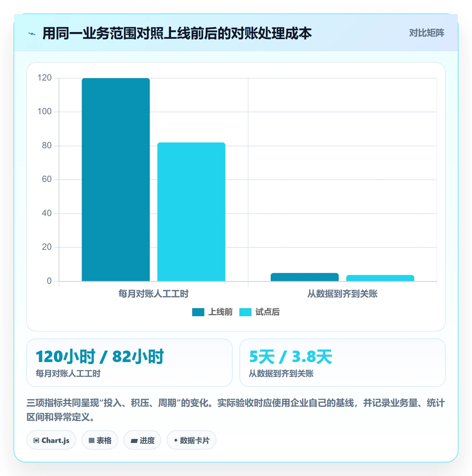Click the 82-hour light cyan bar

pos(191,212)
